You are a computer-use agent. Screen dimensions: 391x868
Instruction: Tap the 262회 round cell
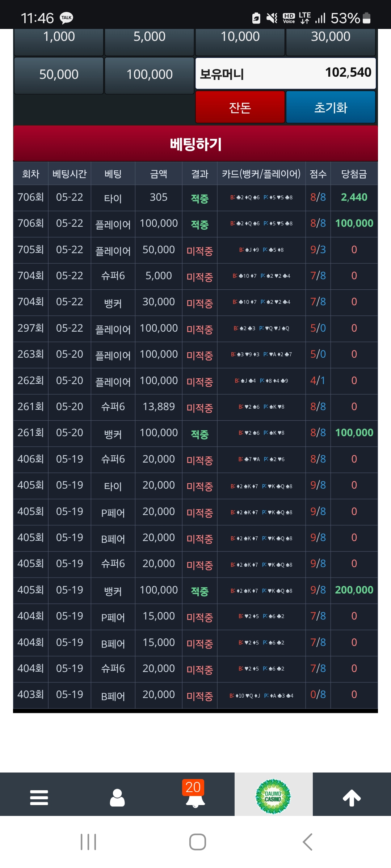coord(31,380)
